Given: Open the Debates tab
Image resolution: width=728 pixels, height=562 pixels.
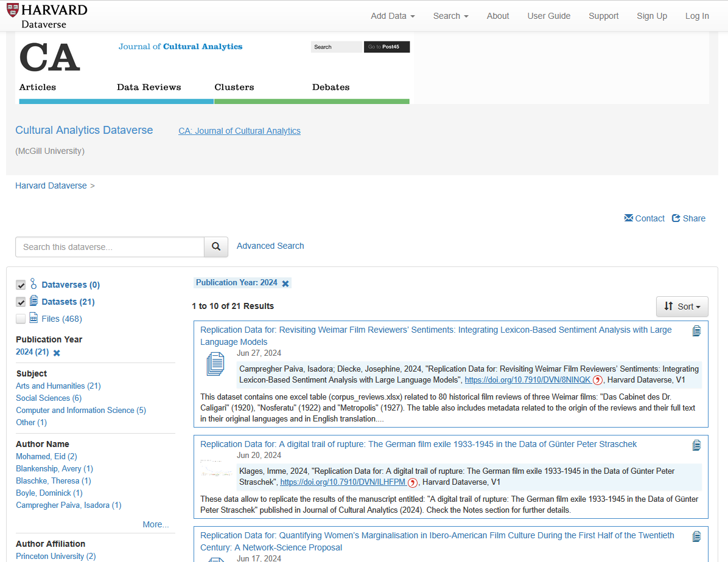Looking at the screenshot, I should click(331, 87).
